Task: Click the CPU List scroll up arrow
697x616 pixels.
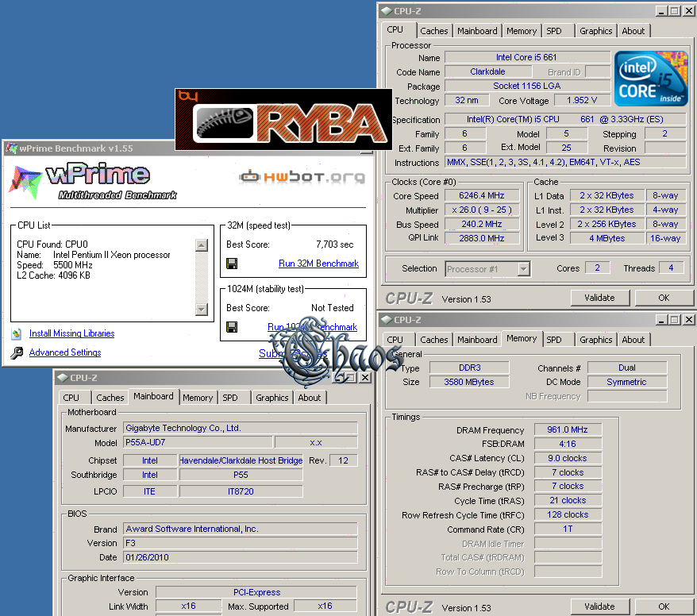Action: click(x=202, y=244)
